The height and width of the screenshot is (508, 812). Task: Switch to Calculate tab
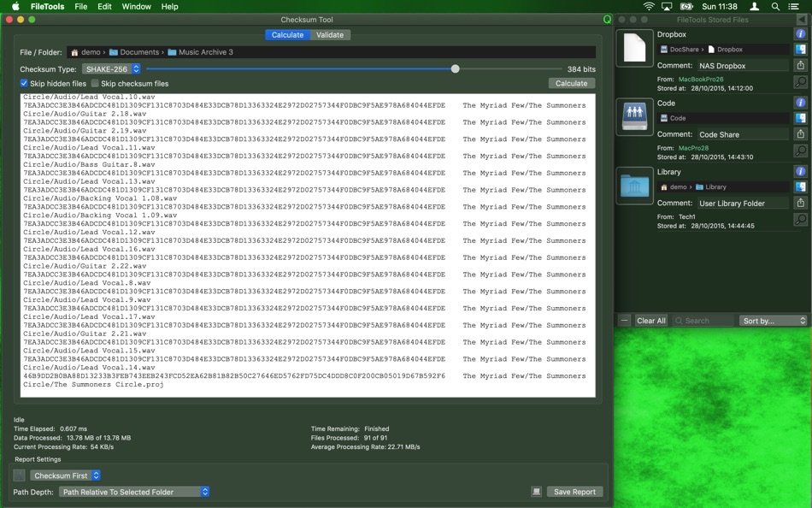(x=287, y=35)
